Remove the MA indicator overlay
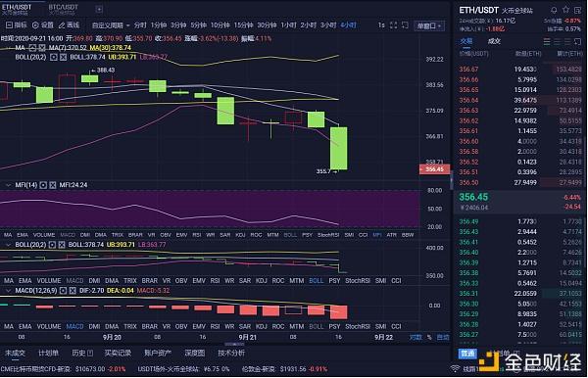Screen dimensions: 588x378 42,48
